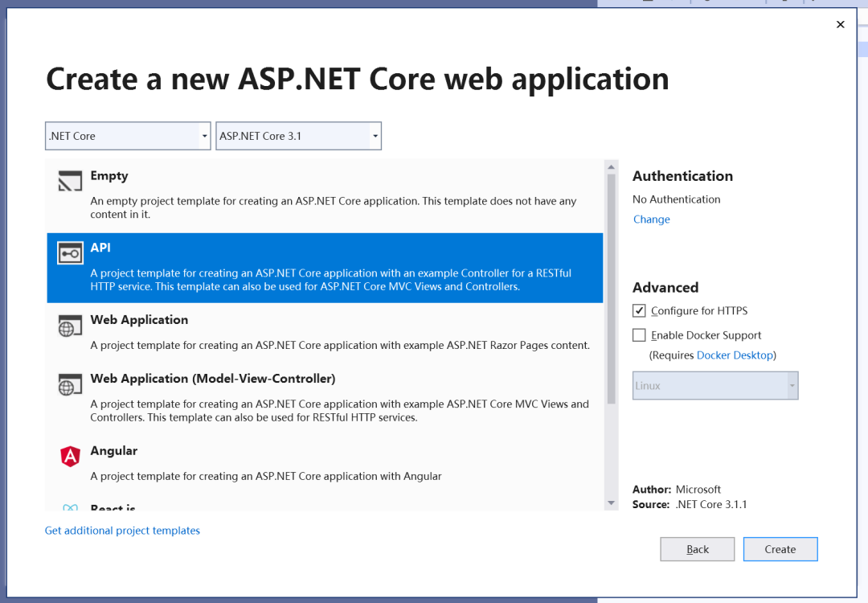Open Get additional project templates link
This screenshot has width=868, height=603.
click(122, 531)
